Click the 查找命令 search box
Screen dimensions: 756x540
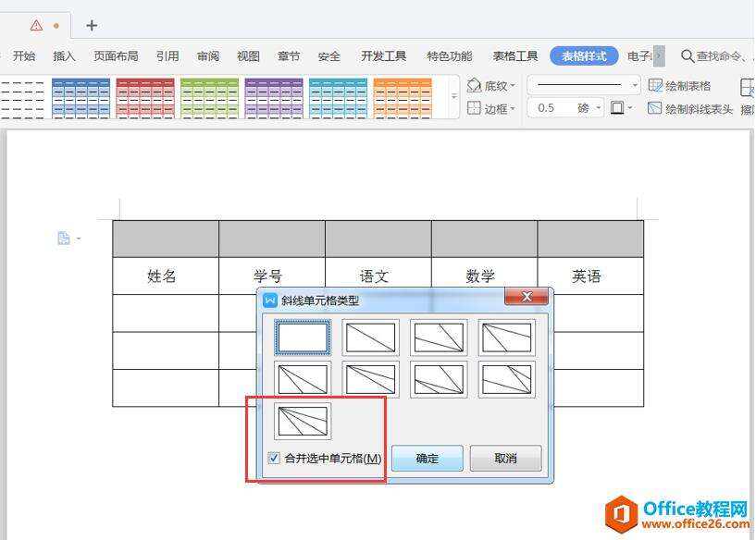(717, 55)
